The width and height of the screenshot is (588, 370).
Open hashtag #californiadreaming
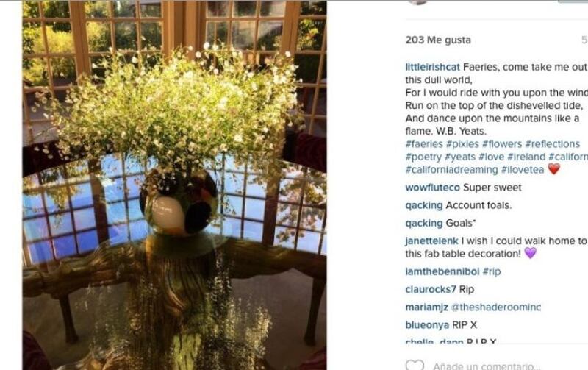tap(451, 170)
